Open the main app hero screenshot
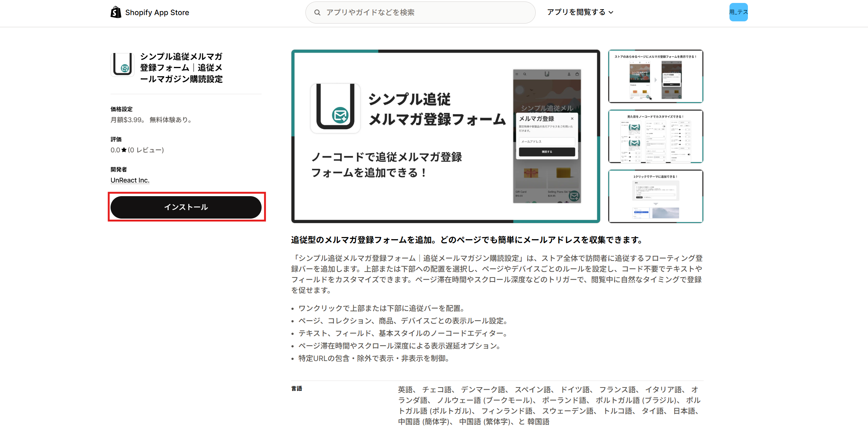This screenshot has width=868, height=435. (x=446, y=136)
